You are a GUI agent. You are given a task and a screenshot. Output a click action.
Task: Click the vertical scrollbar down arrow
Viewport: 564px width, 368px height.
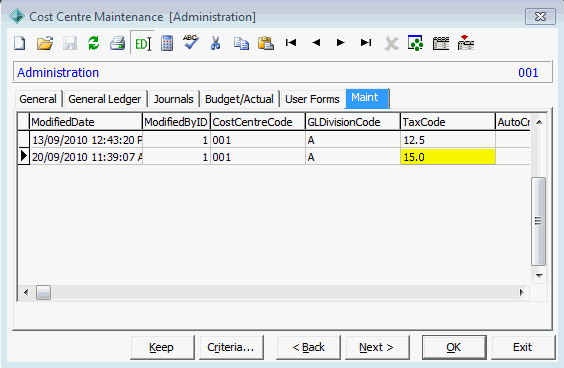pyautogui.click(x=539, y=276)
